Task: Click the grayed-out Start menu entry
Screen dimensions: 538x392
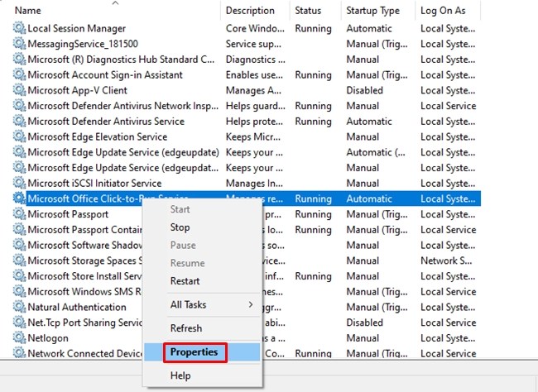Action: tap(202, 209)
